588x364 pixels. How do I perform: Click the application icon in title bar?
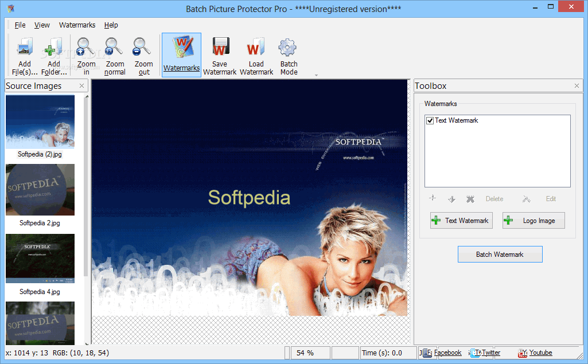[x=11, y=9]
